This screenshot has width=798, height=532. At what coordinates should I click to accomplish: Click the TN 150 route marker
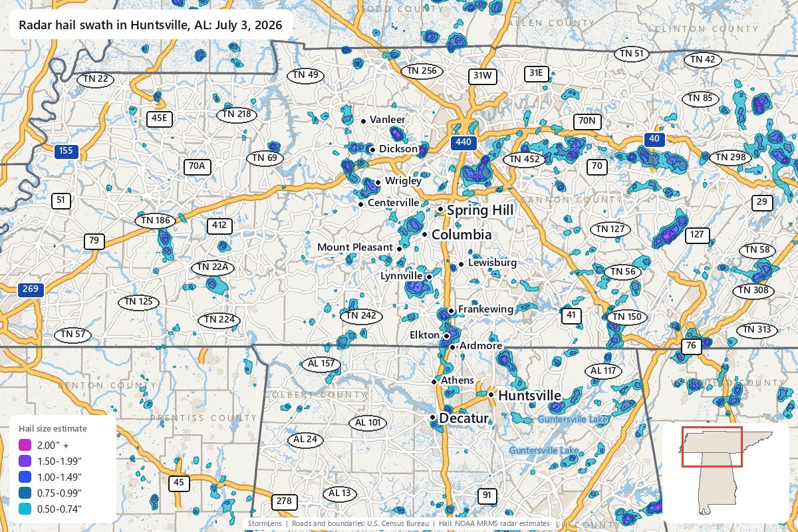click(x=626, y=317)
